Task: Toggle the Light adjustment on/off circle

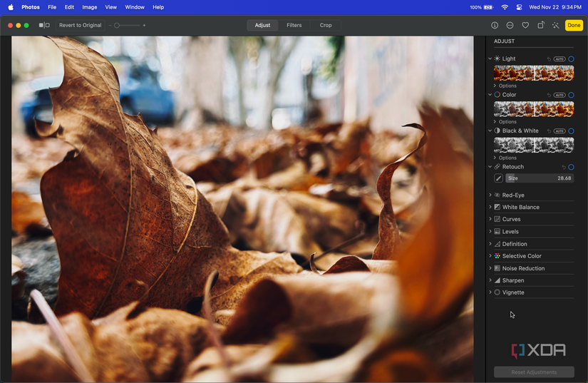Action: coord(571,59)
